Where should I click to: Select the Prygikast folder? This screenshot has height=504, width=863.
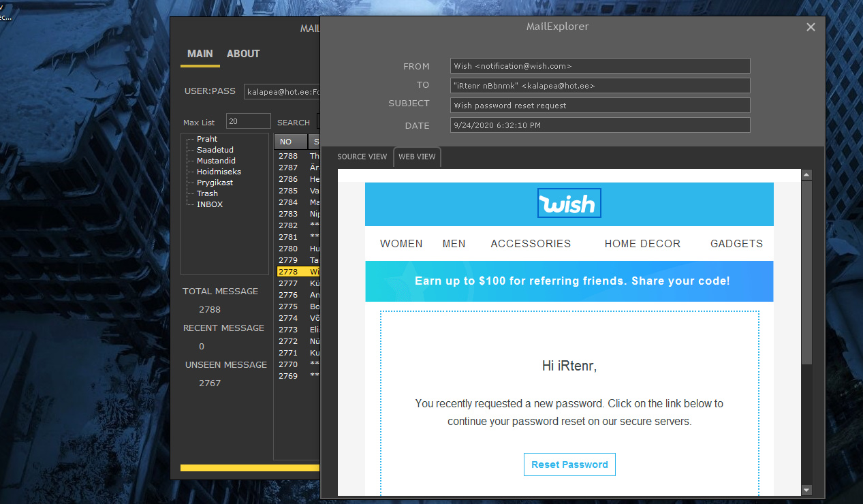point(215,183)
